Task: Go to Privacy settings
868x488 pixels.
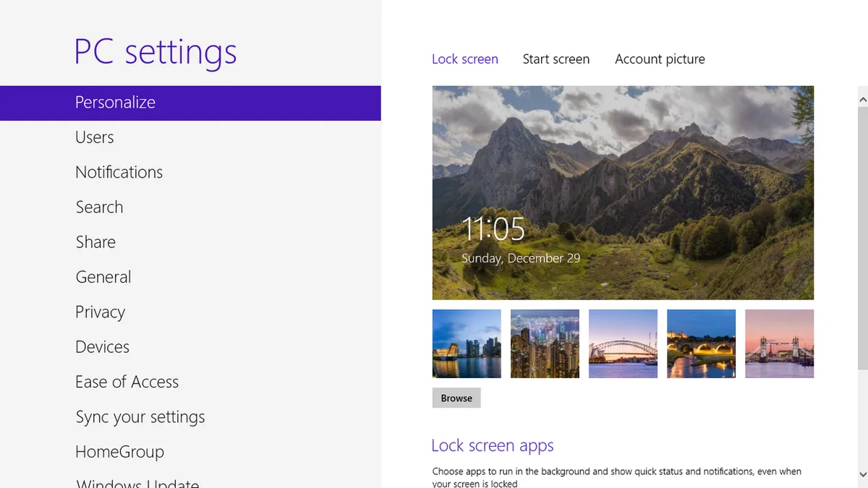Action: pos(100,312)
